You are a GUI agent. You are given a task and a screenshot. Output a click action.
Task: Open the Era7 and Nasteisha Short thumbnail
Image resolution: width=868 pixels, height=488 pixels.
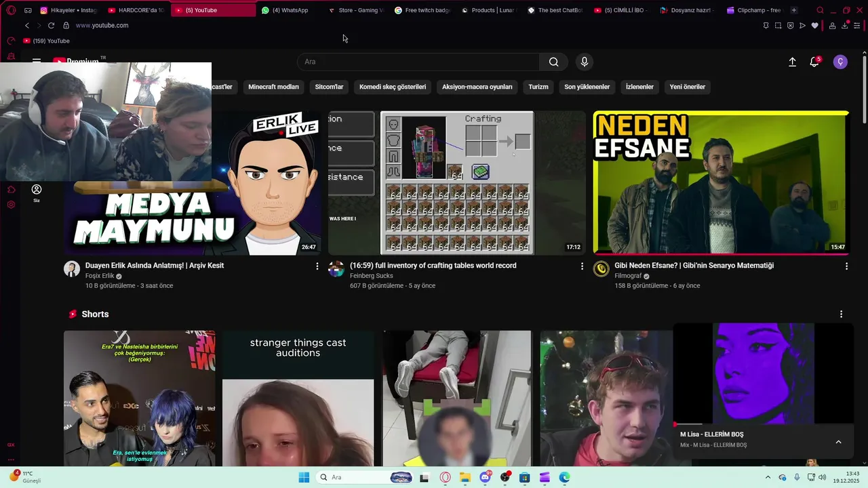click(x=140, y=399)
